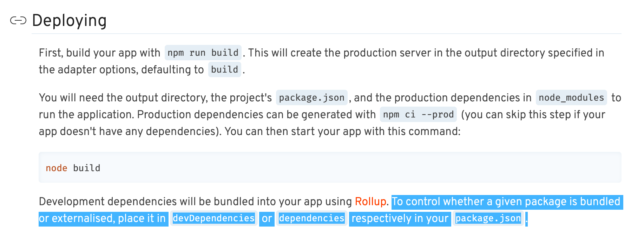Viewport: 644px width, 249px height.
Task: Click the highlighted 'respectively in your' text
Action: [400, 218]
